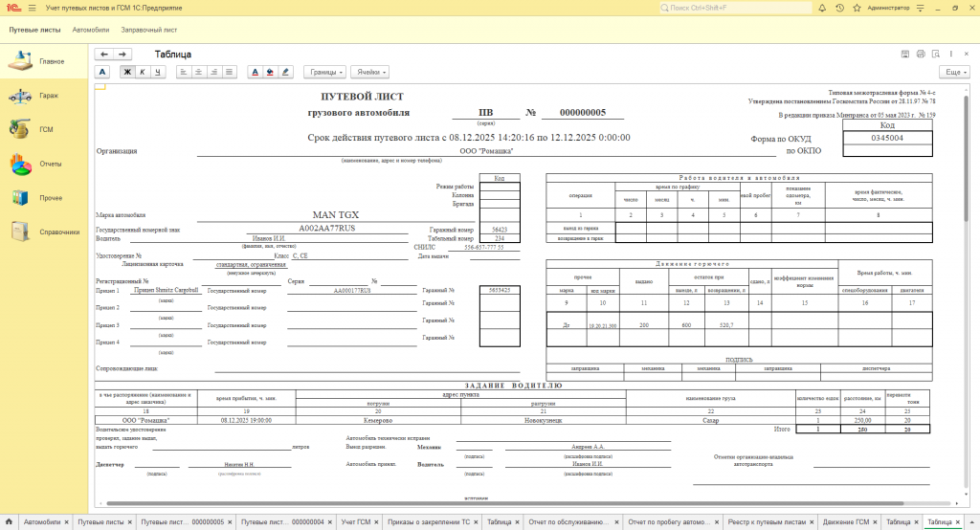The height and width of the screenshot is (530, 980).
Task: Open the 1C main menu hamburger icon
Action: coord(32,8)
